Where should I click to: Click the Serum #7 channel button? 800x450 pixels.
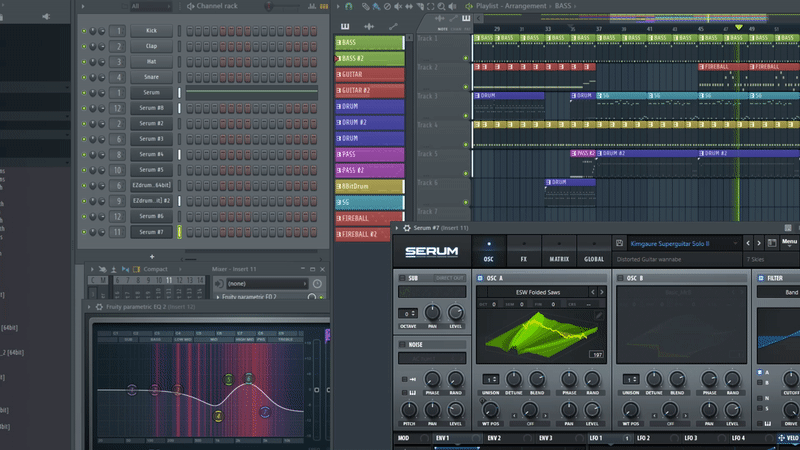(x=152, y=232)
